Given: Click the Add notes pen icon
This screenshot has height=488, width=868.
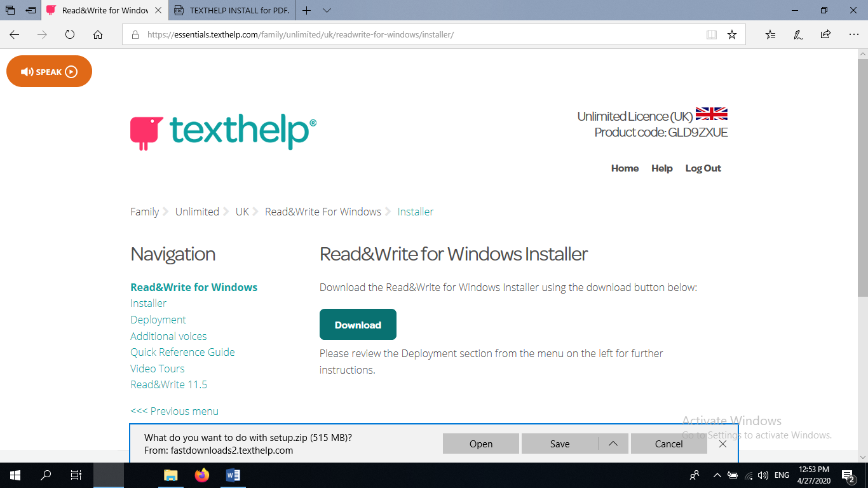Looking at the screenshot, I should pyautogui.click(x=798, y=35).
